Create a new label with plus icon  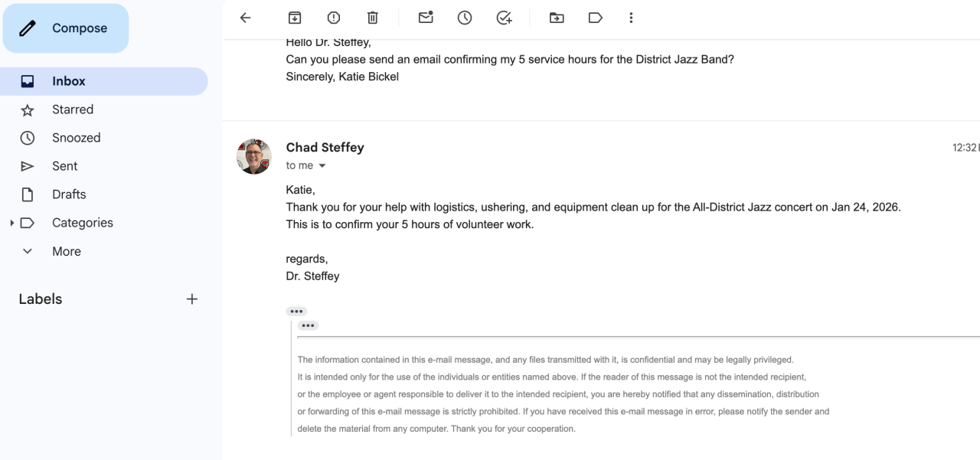192,299
